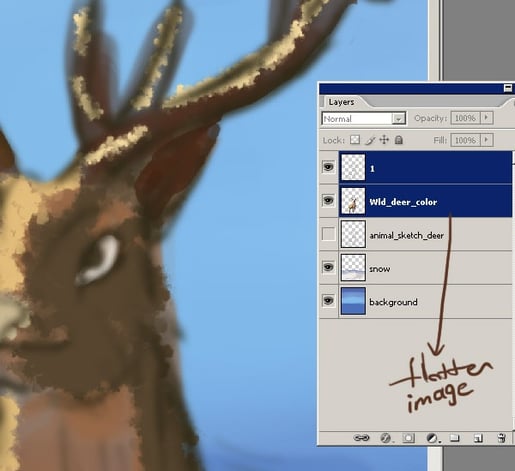515x471 pixels.
Task: Open the Normal blend mode dropdown
Action: [364, 119]
